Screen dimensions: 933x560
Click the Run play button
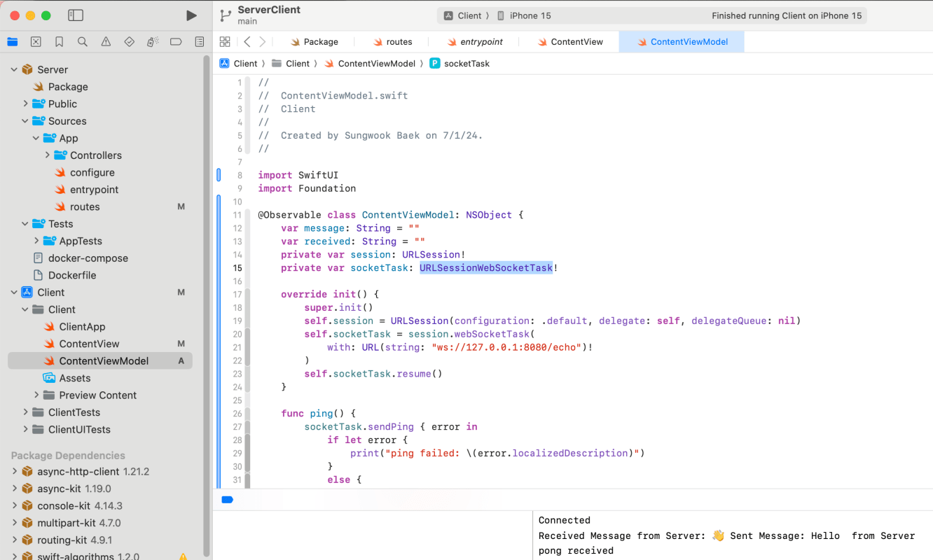(191, 15)
